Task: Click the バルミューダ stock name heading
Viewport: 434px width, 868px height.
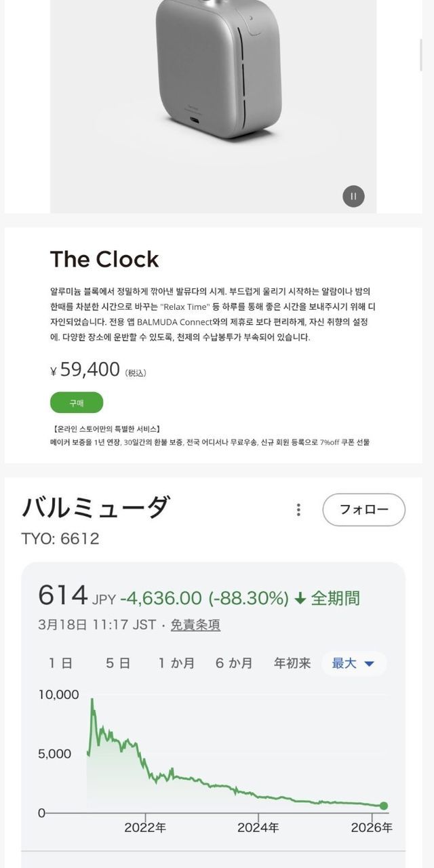Action: coord(95,507)
